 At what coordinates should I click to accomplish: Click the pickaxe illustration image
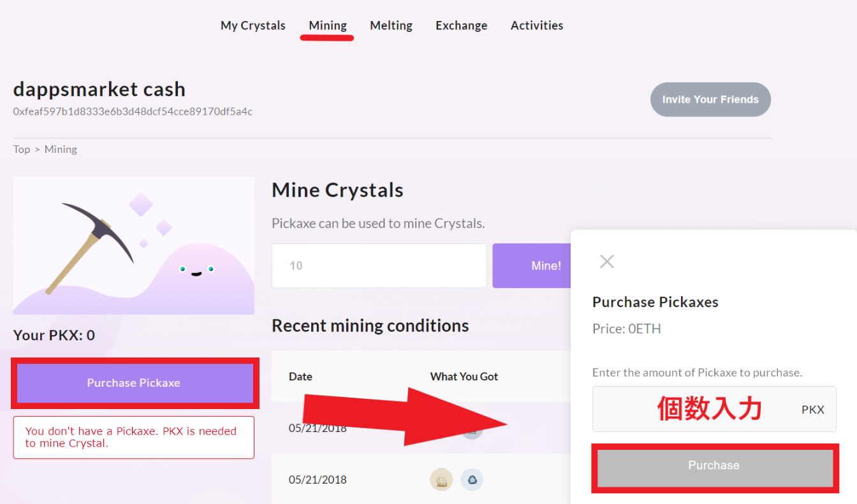coord(133,246)
